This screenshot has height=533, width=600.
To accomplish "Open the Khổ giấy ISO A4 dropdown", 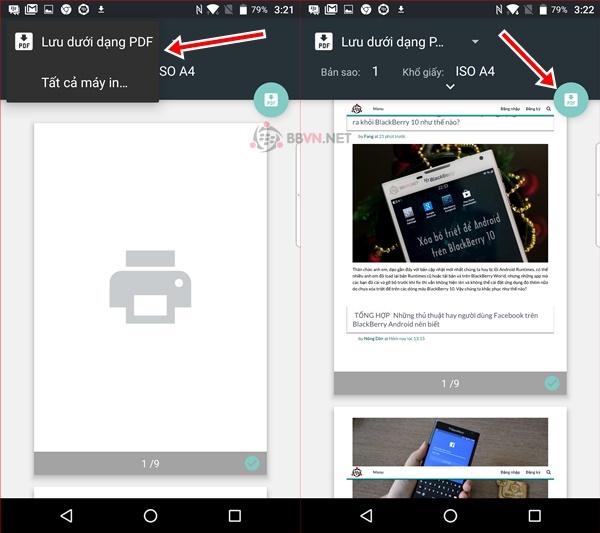I will coord(475,72).
